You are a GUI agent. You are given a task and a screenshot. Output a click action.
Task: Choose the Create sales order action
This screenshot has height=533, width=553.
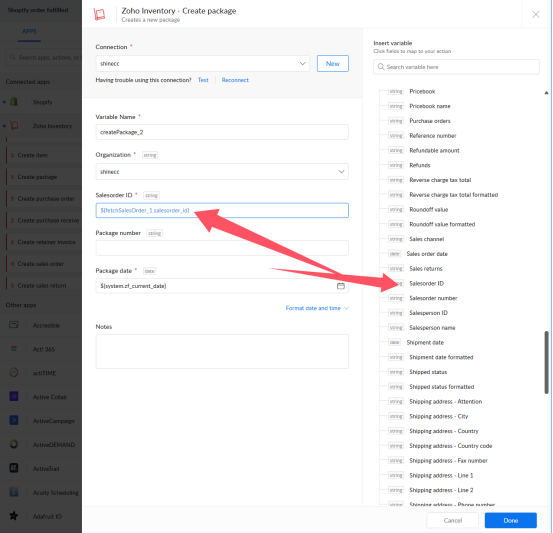(41, 264)
